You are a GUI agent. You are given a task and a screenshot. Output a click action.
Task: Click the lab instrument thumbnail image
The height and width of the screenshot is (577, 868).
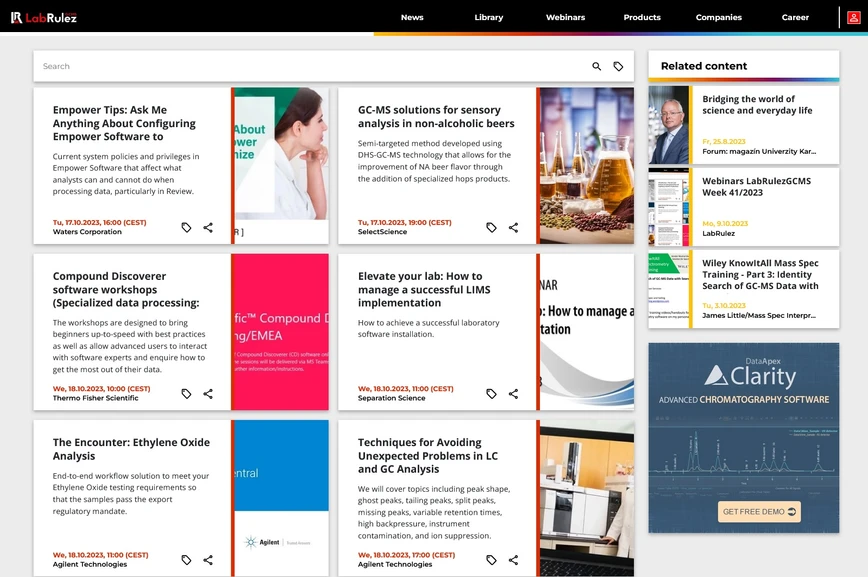click(x=587, y=498)
